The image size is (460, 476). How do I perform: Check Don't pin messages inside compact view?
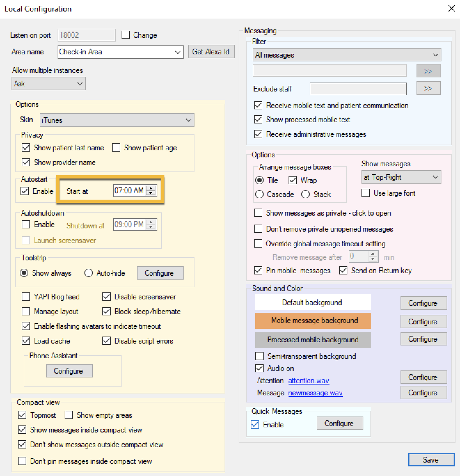(x=22, y=461)
